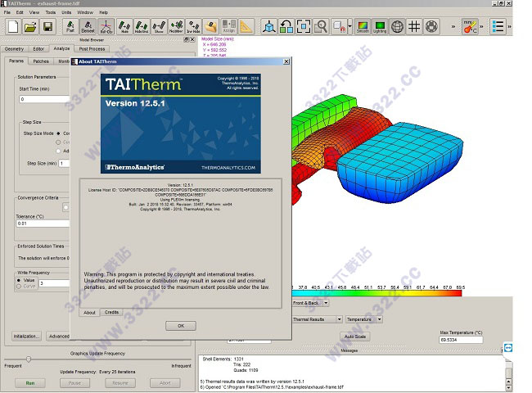
Task: Expand the hidden toolbar chevron after display icons
Action: [x=453, y=26]
